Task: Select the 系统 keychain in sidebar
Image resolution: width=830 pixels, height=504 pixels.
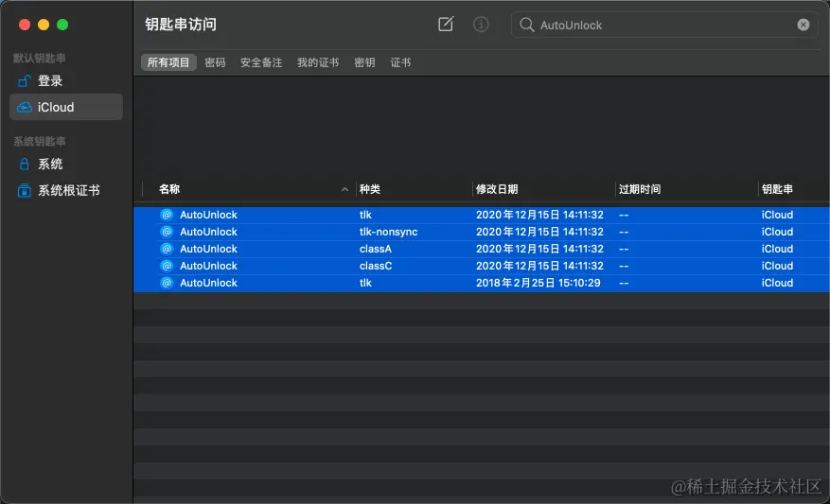Action: [66, 164]
